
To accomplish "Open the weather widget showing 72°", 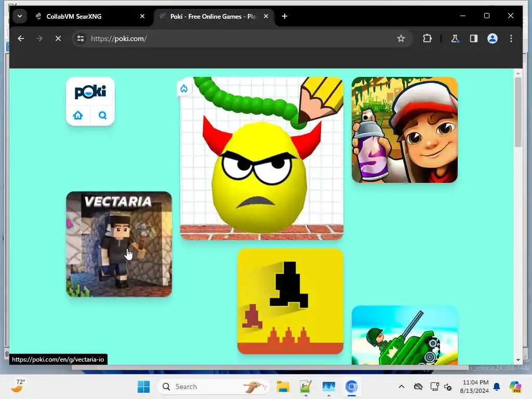I will pyautogui.click(x=18, y=386).
